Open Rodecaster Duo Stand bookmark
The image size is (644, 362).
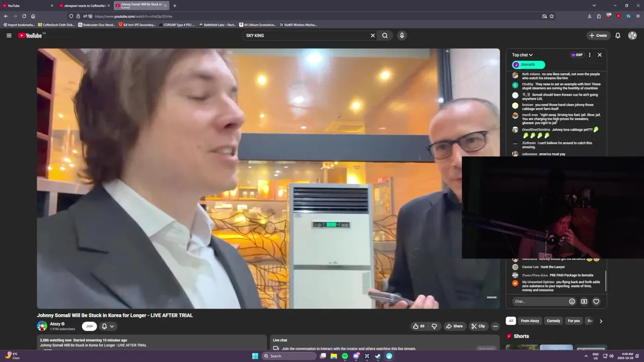point(97,25)
